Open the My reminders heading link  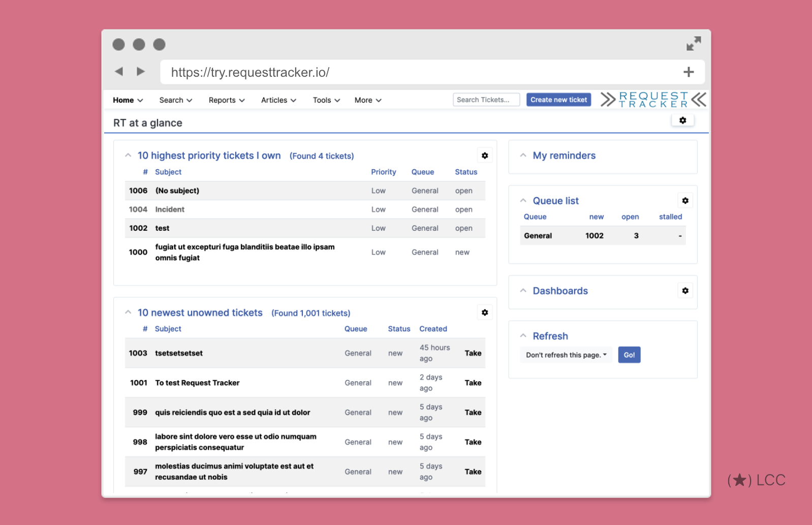tap(564, 156)
